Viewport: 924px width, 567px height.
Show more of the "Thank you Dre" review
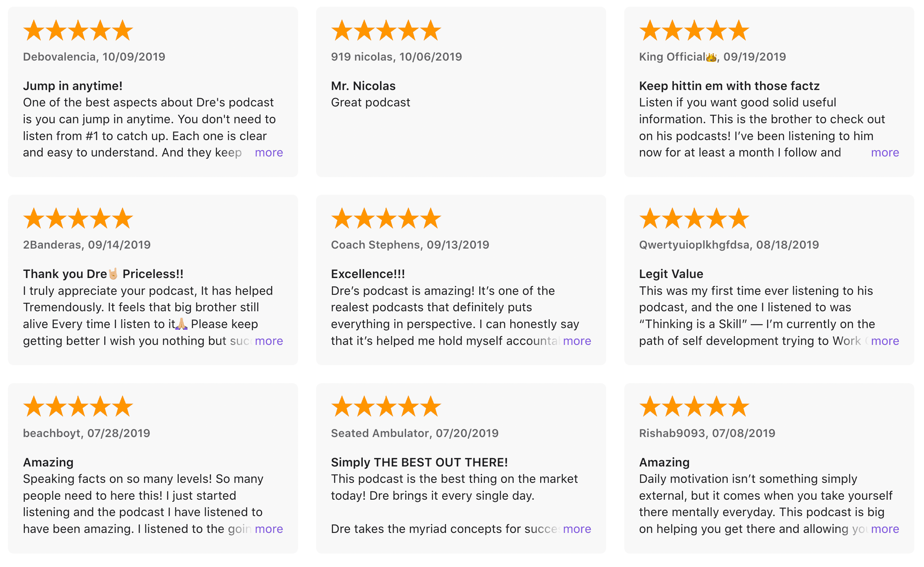pos(269,341)
